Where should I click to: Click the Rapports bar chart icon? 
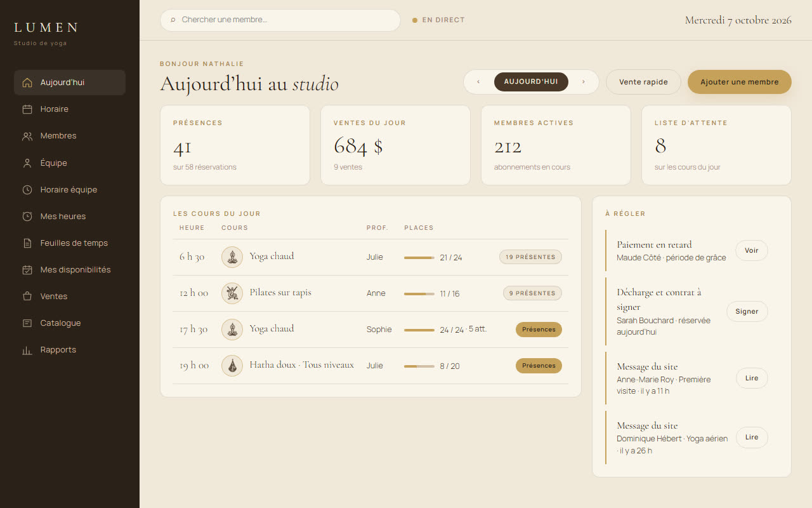[x=27, y=350]
